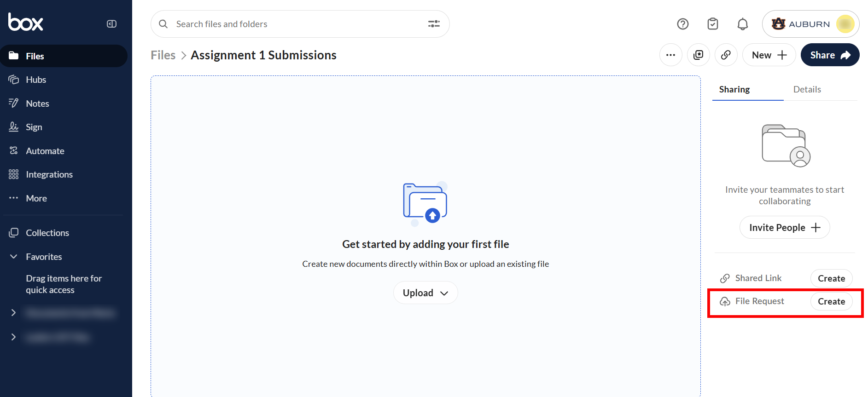The image size is (868, 397).
Task: Open the New dropdown button
Action: click(x=769, y=55)
